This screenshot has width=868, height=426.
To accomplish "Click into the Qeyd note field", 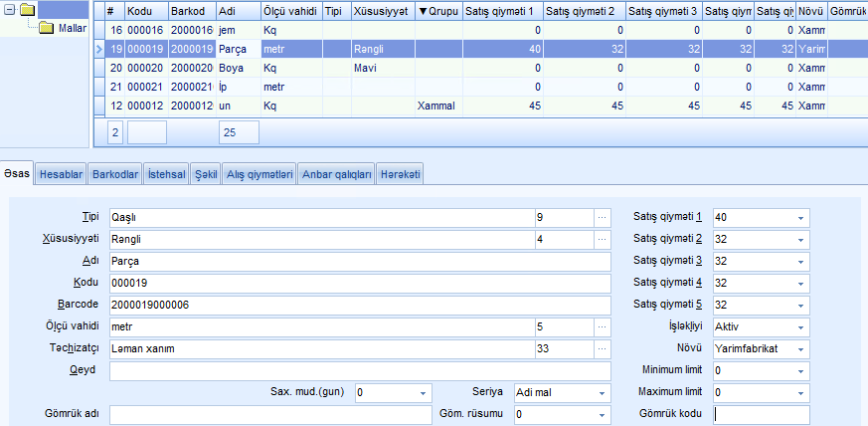I will coord(358,370).
